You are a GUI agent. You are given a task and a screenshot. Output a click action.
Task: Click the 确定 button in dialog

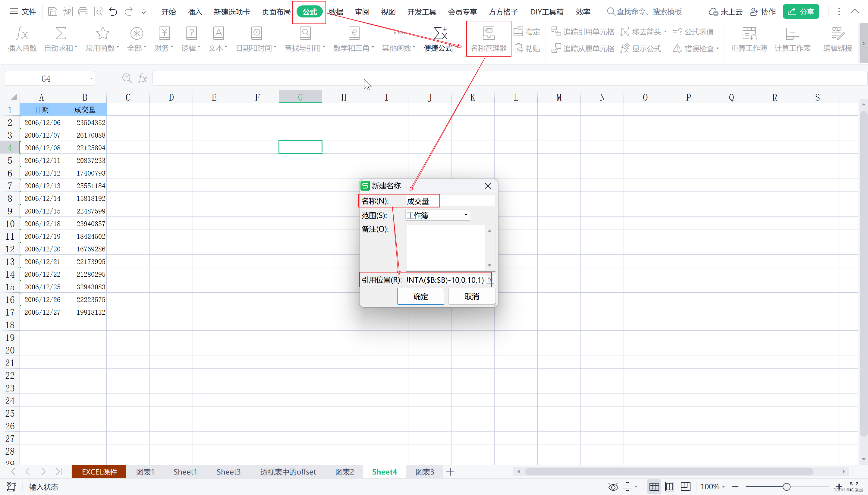(x=420, y=297)
